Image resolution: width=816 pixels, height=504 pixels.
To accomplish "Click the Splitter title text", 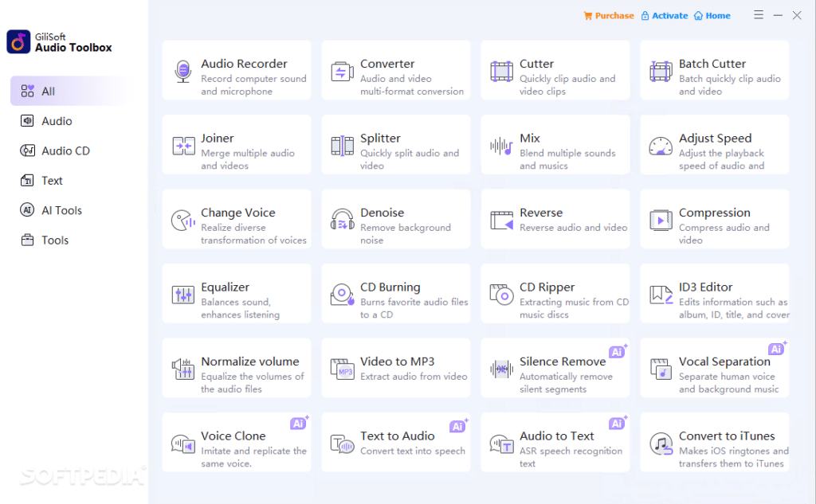I will [x=380, y=139].
